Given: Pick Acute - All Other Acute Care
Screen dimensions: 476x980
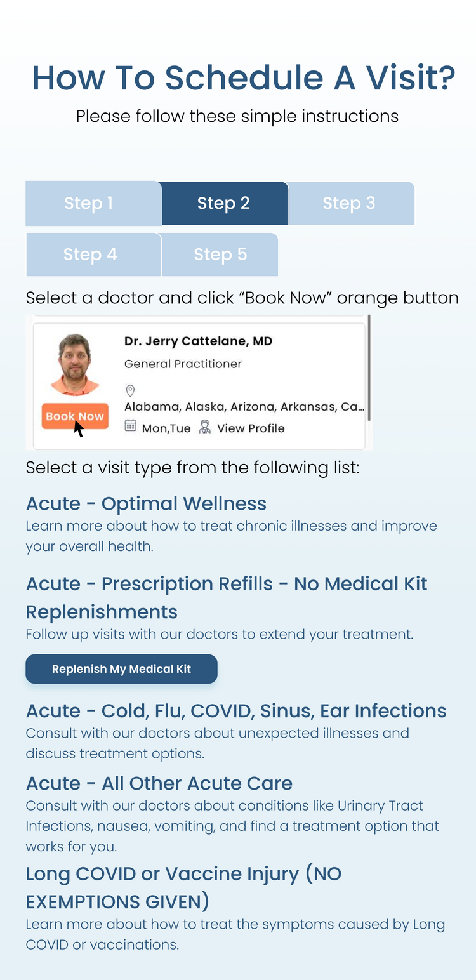Looking at the screenshot, I should pos(159,783).
